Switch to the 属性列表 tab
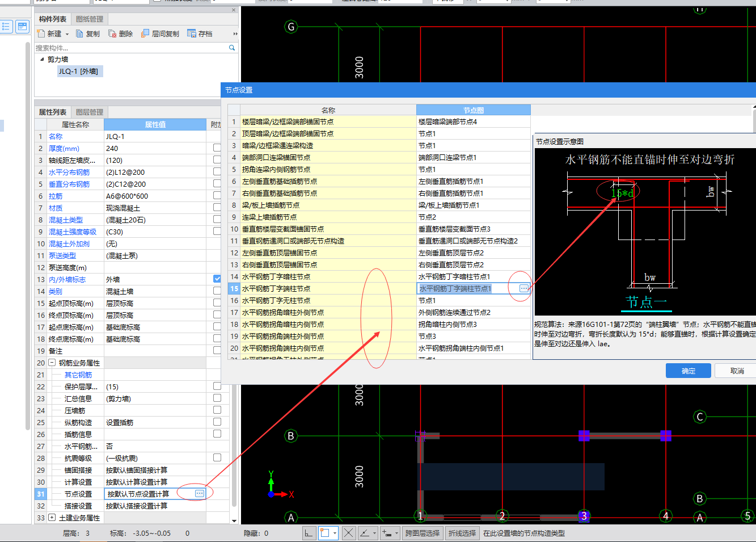 tap(53, 112)
